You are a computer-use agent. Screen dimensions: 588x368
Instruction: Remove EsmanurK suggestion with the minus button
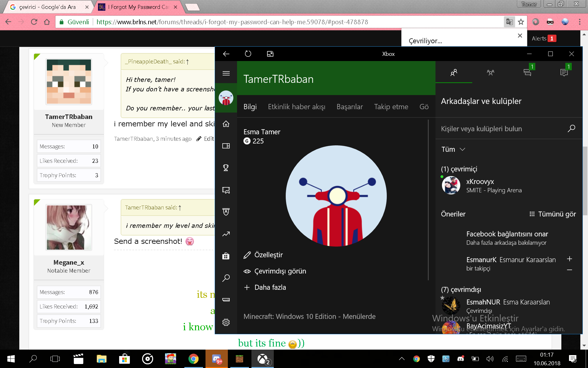click(x=569, y=270)
